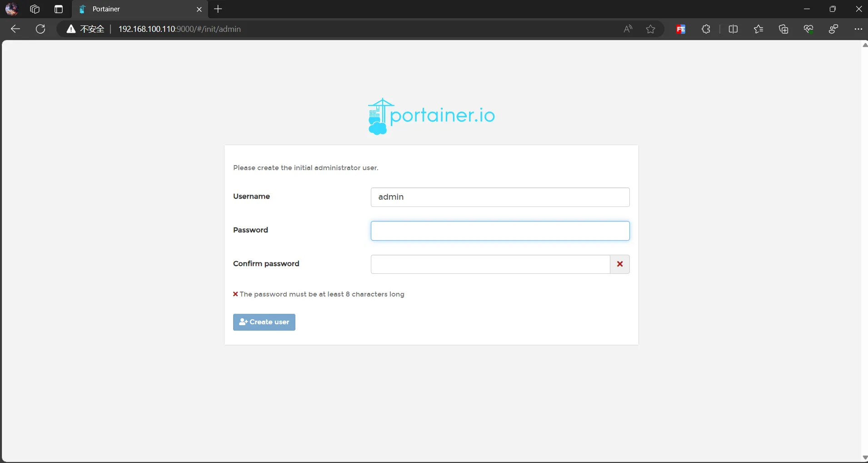Click the Create user button
This screenshot has height=463, width=868.
coord(264,322)
